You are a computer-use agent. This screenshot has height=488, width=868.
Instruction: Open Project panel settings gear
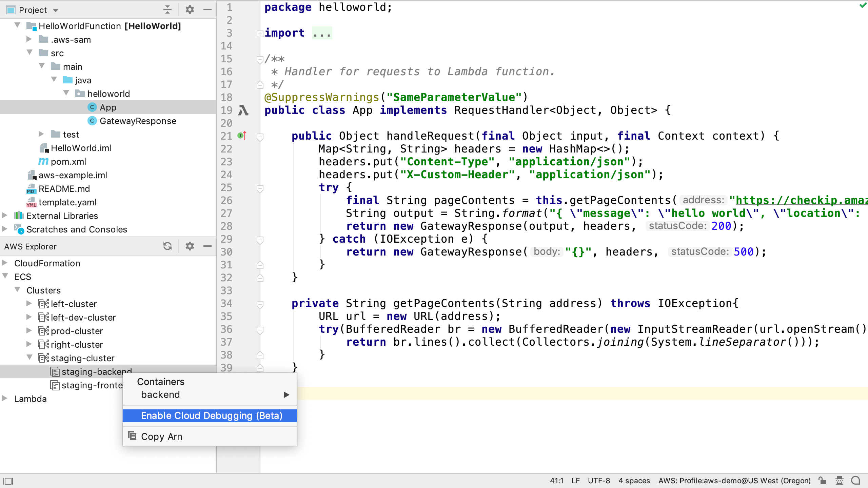pyautogui.click(x=190, y=10)
